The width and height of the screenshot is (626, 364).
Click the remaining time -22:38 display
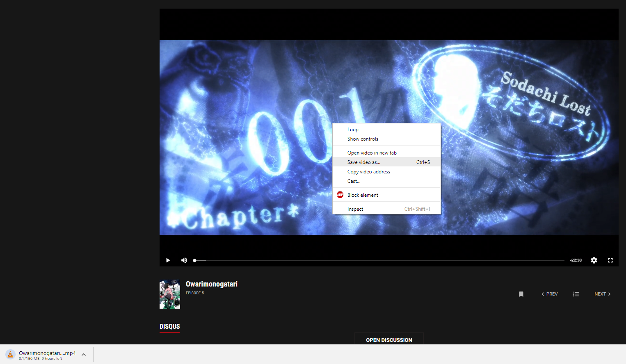(x=576, y=260)
